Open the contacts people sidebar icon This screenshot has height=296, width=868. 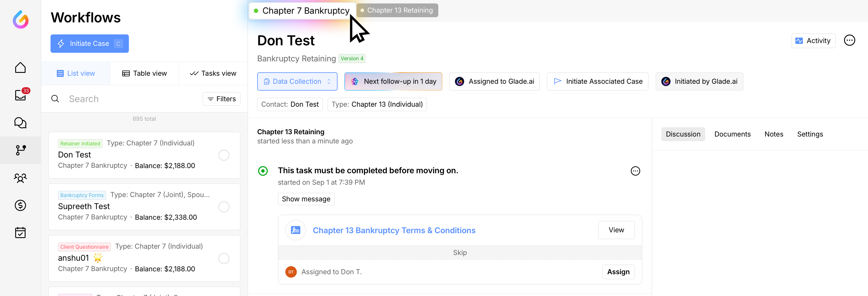click(x=20, y=178)
